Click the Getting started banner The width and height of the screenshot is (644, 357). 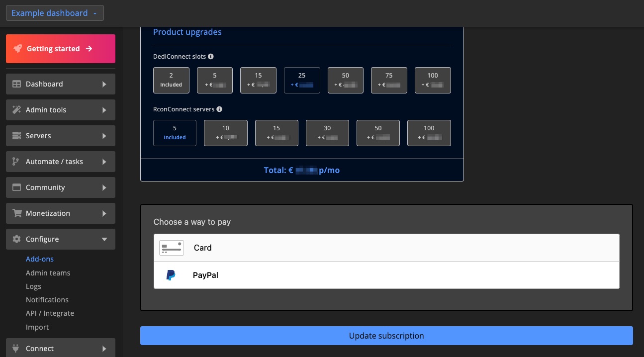coord(60,48)
